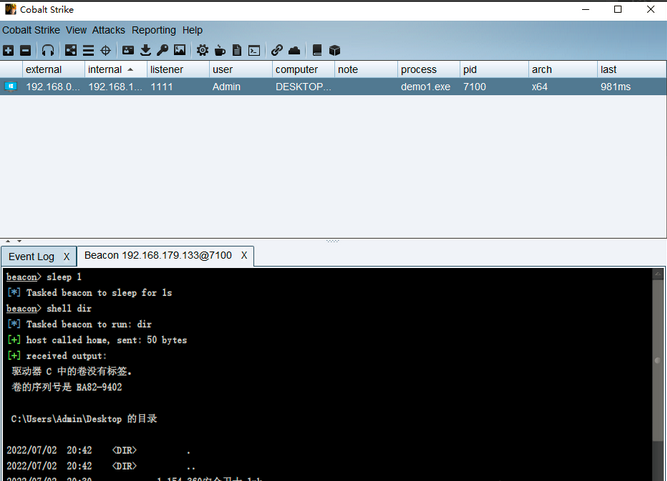
Task: Click the coffee cup Java applet attack icon
Action: click(x=220, y=51)
